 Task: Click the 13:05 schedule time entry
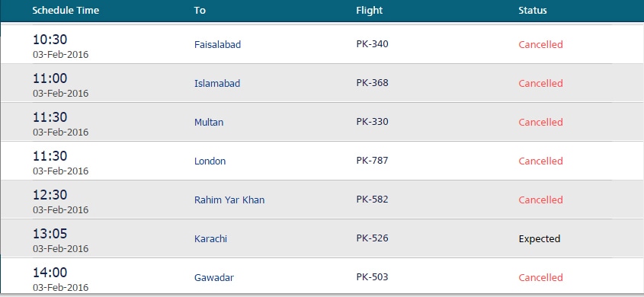pyautogui.click(x=50, y=234)
